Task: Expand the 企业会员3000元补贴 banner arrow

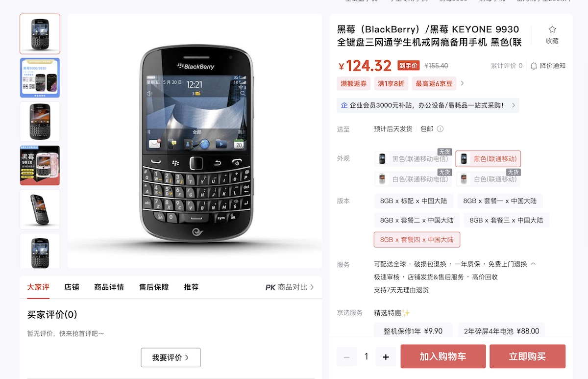Action: [x=513, y=105]
